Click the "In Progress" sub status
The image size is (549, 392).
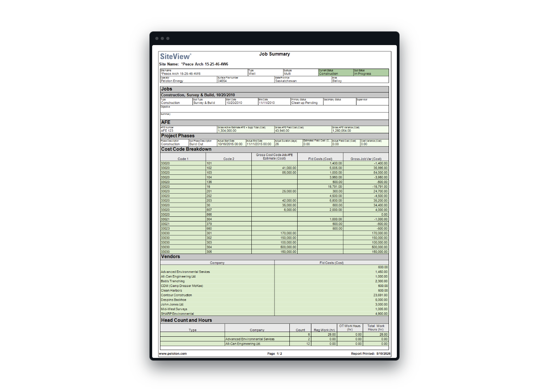tap(363, 74)
